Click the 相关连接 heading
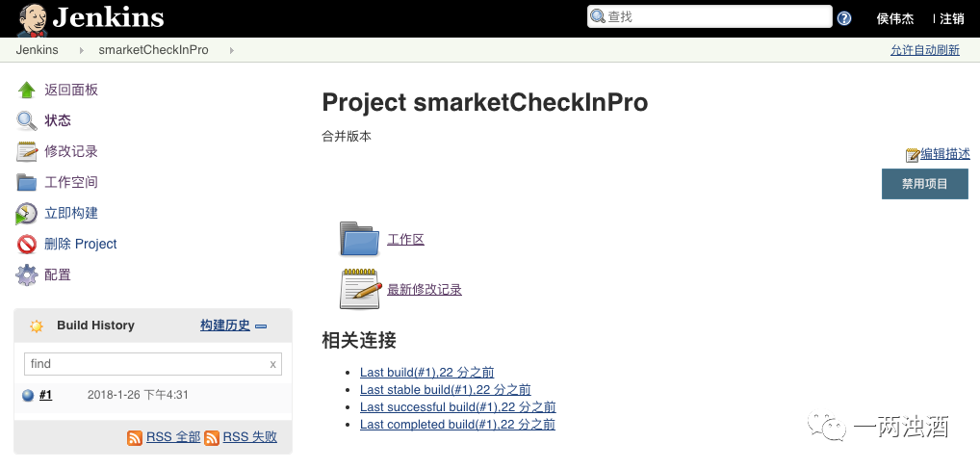This screenshot has height=469, width=980. 359,341
